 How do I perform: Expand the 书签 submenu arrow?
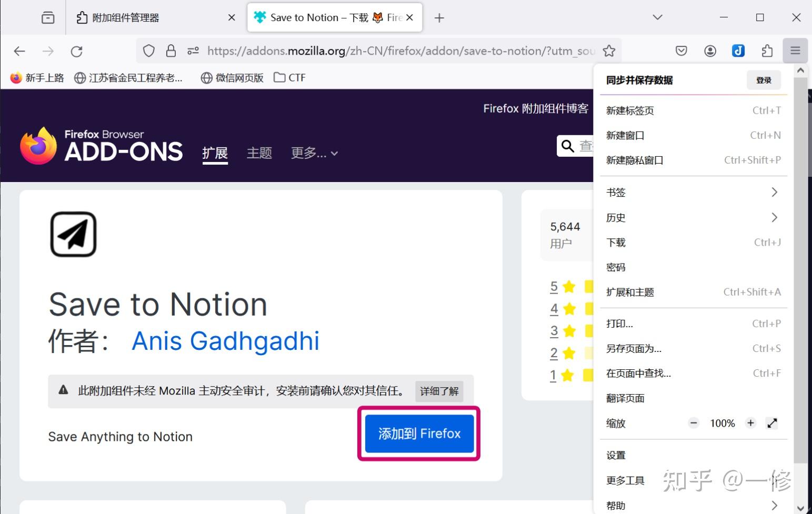point(774,192)
